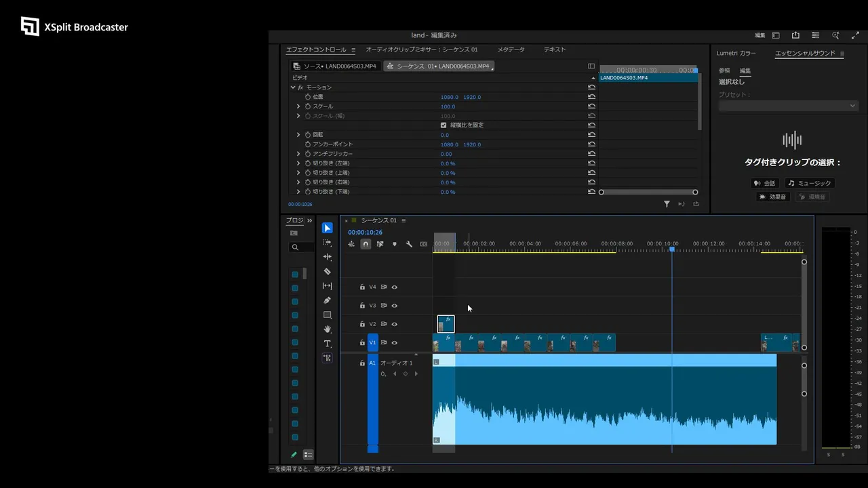Select the clip thumbnail on track V2
The height and width of the screenshot is (488, 868).
point(446,324)
